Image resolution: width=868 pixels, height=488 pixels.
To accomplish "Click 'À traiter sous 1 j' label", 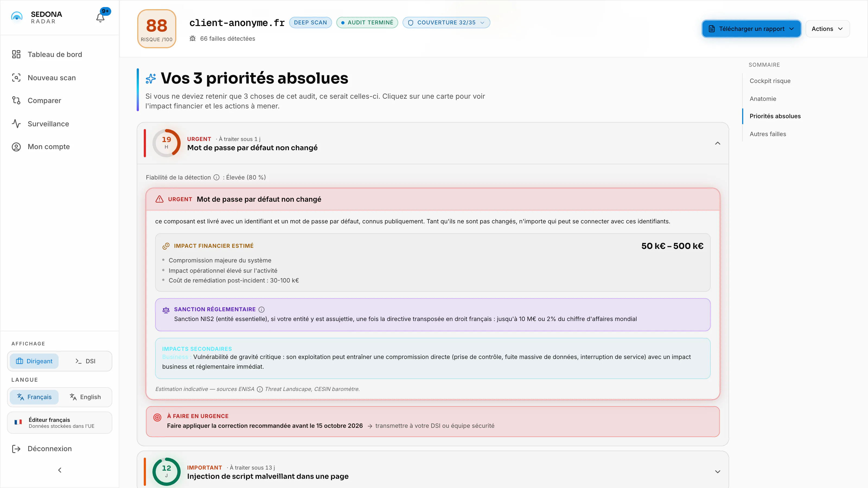I will (x=240, y=139).
